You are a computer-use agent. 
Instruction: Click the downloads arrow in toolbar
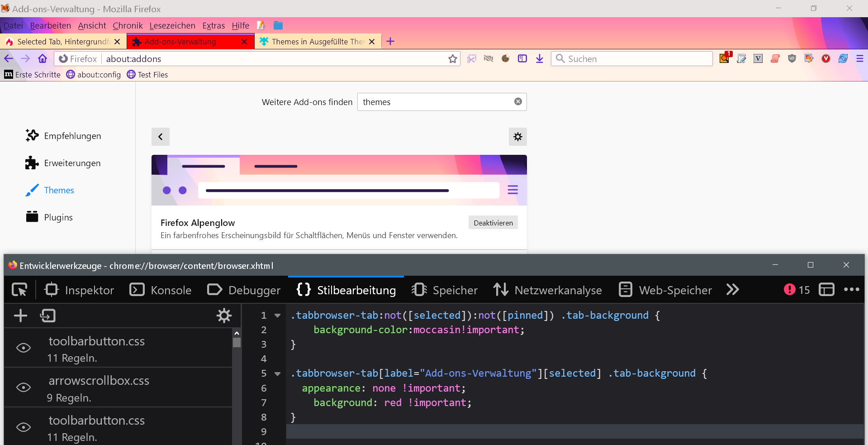(x=540, y=59)
